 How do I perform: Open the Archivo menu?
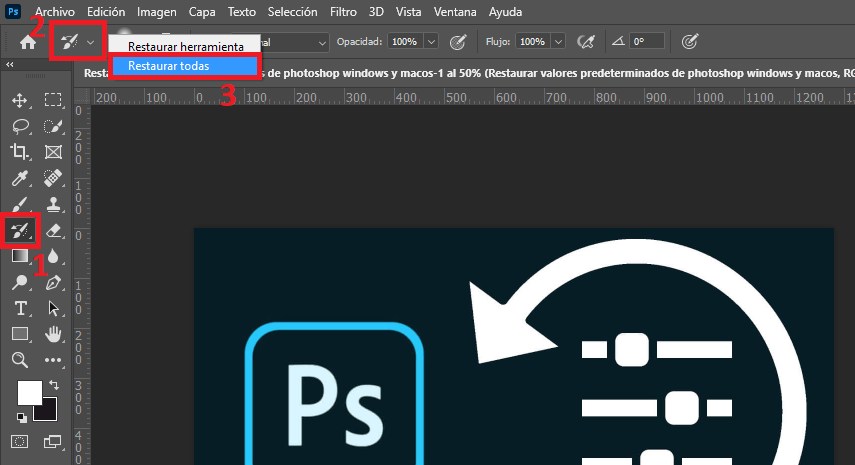point(55,11)
